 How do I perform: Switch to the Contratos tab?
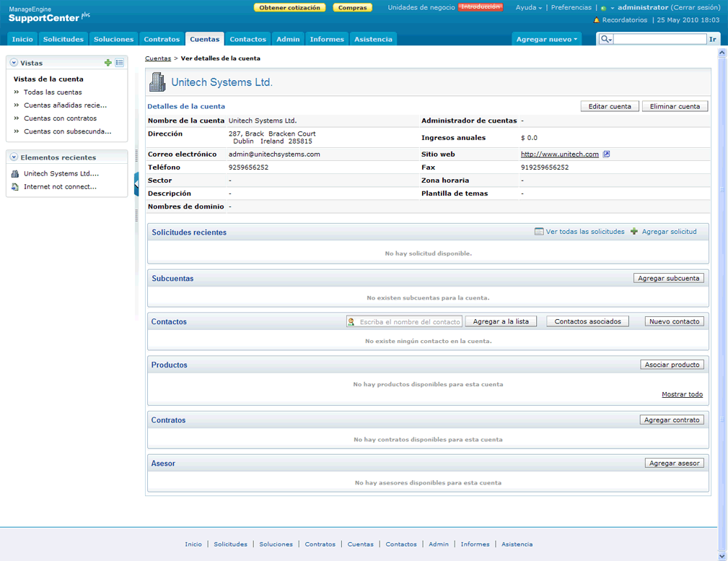[162, 39]
